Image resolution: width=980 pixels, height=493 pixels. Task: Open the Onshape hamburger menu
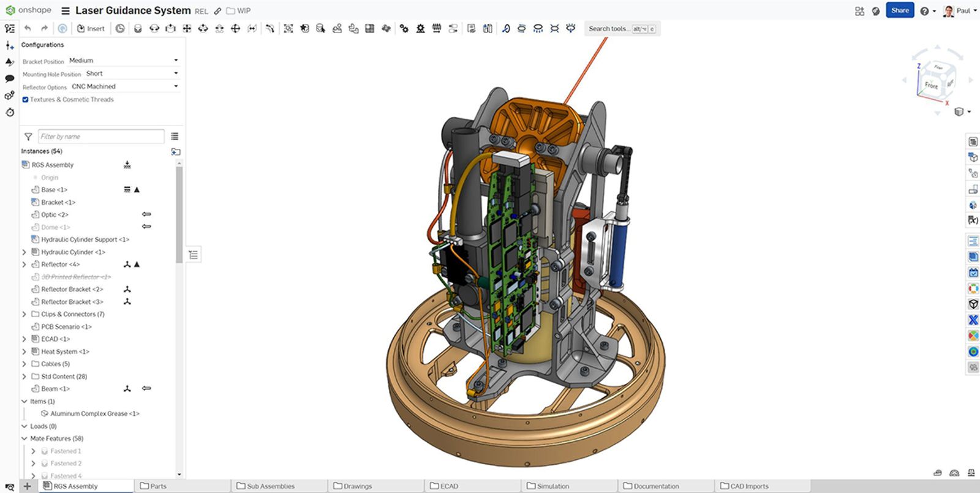(x=66, y=11)
